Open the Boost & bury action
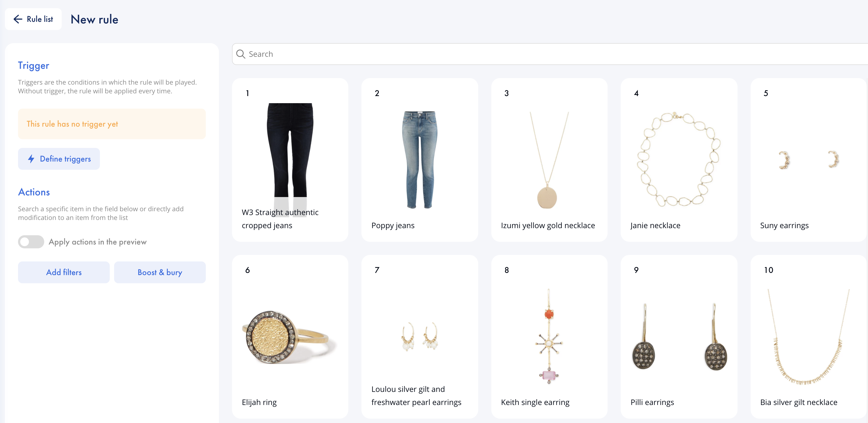Screen dimensions: 868x423 pos(160,272)
